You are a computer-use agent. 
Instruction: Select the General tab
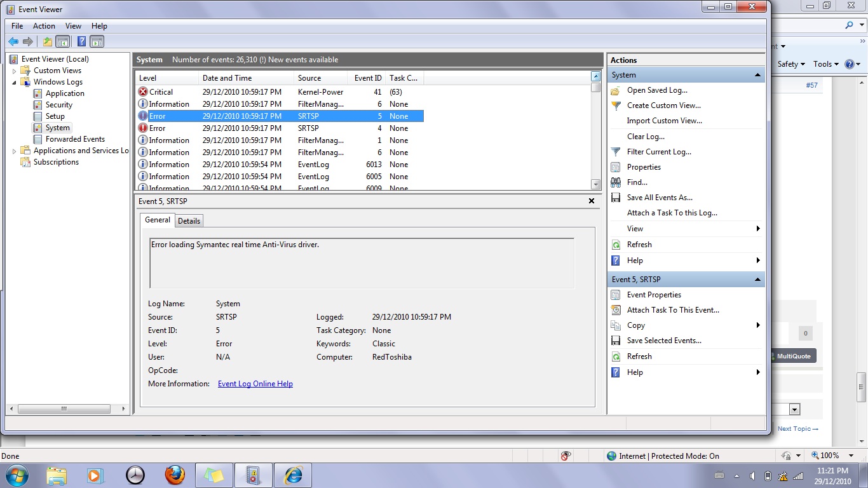click(158, 220)
